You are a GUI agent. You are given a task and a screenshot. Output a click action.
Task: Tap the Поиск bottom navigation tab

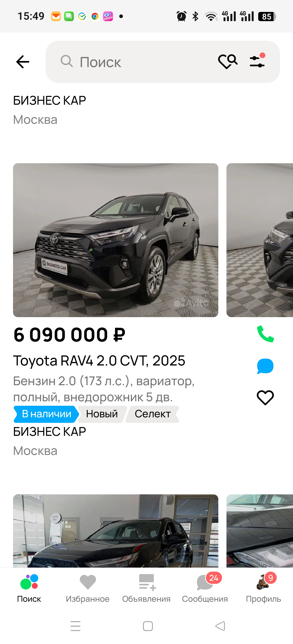29,589
